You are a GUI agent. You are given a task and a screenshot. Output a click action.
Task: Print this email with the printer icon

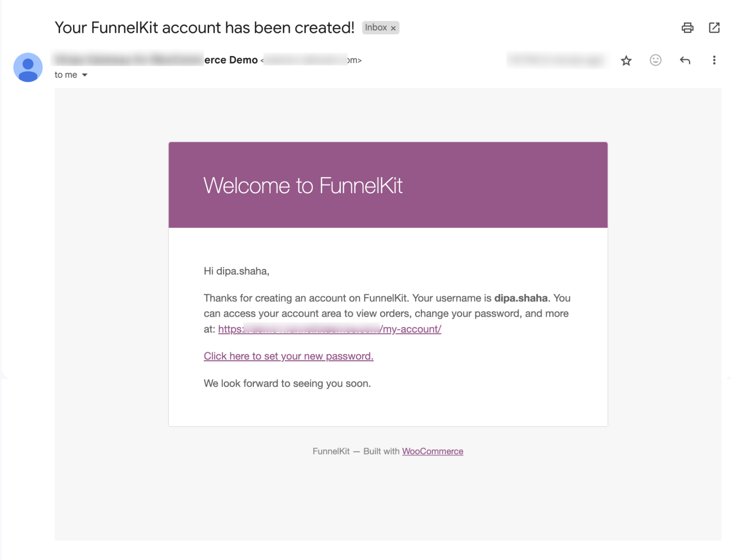[687, 28]
